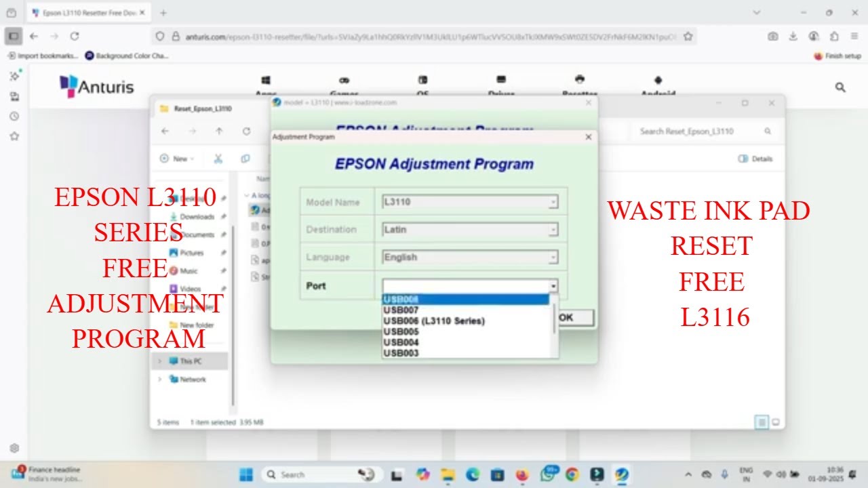Open Background Color Cha... bookmark
Viewport: 868px width, 488px height.
coord(127,56)
